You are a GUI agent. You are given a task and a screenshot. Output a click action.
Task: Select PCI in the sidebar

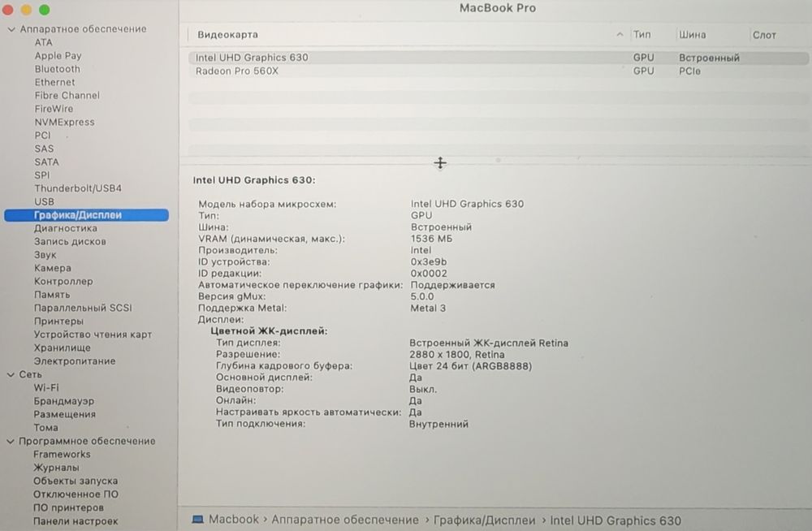[x=42, y=136]
